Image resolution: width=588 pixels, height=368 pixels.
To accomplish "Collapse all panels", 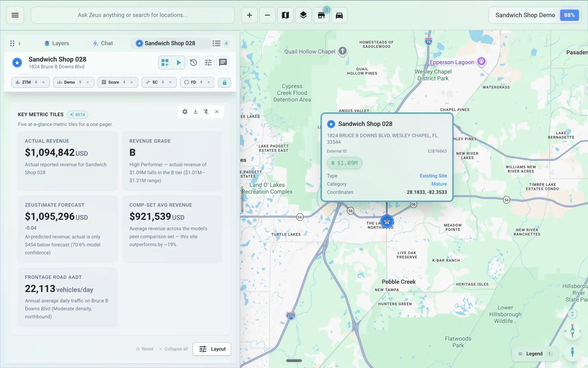I will [x=173, y=349].
